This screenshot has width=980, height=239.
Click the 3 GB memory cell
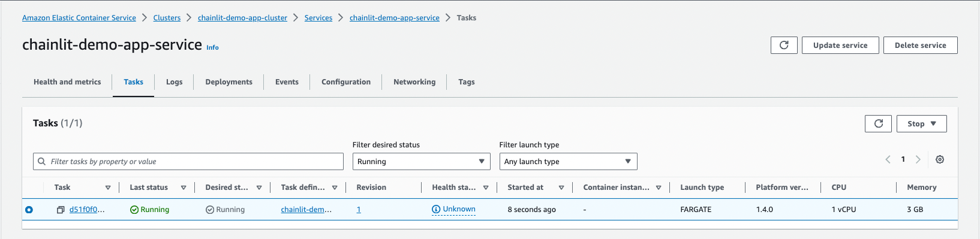click(x=915, y=210)
